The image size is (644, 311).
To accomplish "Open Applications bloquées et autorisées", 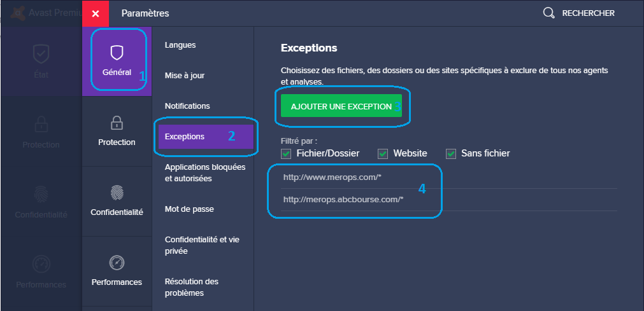I will point(205,173).
